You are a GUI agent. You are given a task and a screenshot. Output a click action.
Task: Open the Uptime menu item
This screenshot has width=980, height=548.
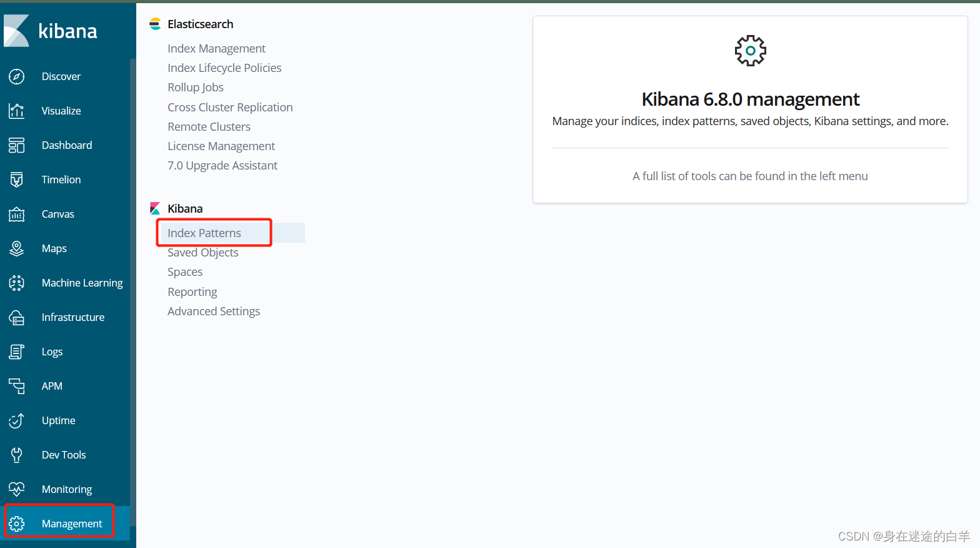click(x=59, y=420)
